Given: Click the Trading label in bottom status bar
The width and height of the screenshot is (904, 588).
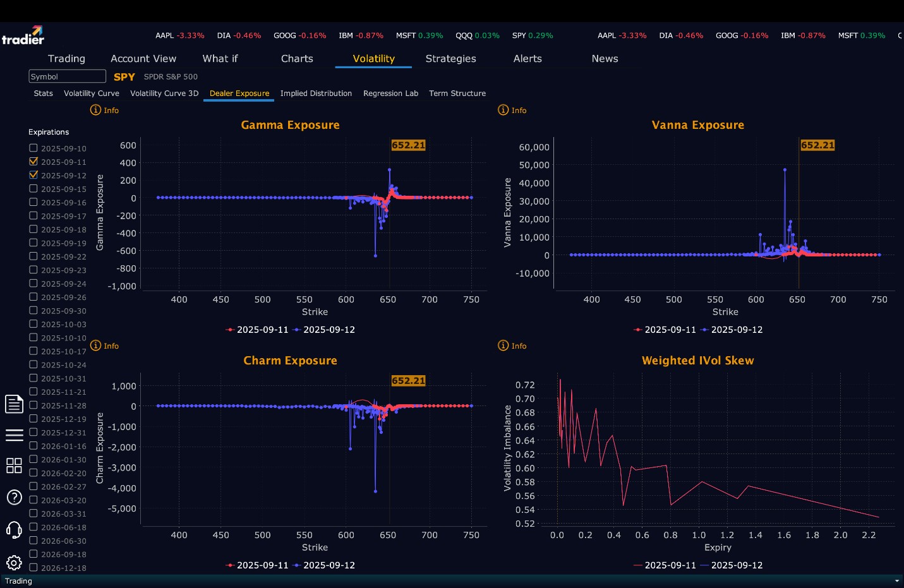Looking at the screenshot, I should pos(18,581).
